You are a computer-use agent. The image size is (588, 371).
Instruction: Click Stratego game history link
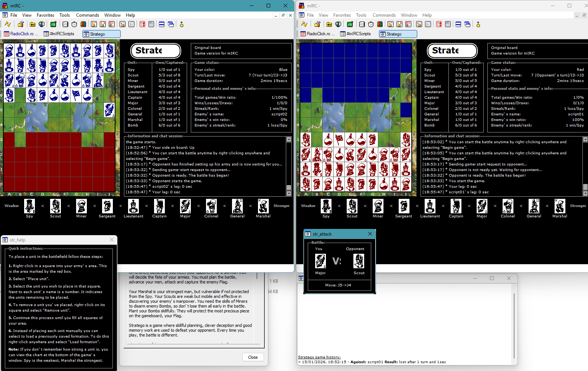[x=319, y=357]
